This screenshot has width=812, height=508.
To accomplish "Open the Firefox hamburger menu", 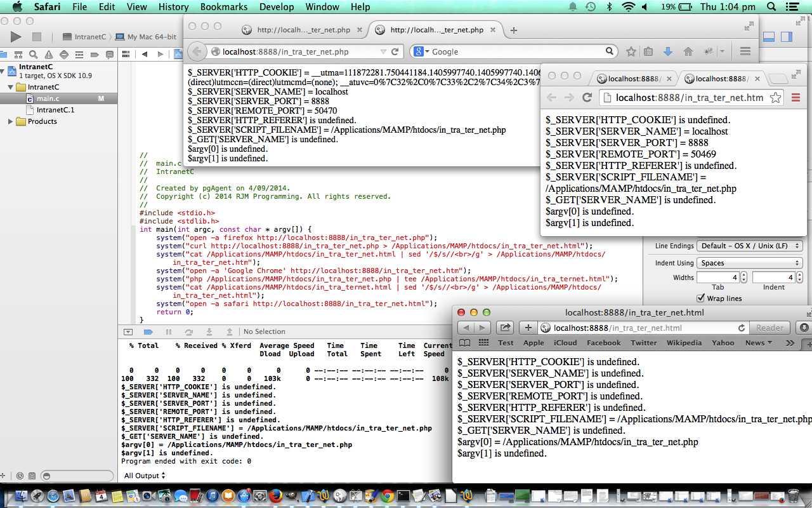I will (745, 51).
